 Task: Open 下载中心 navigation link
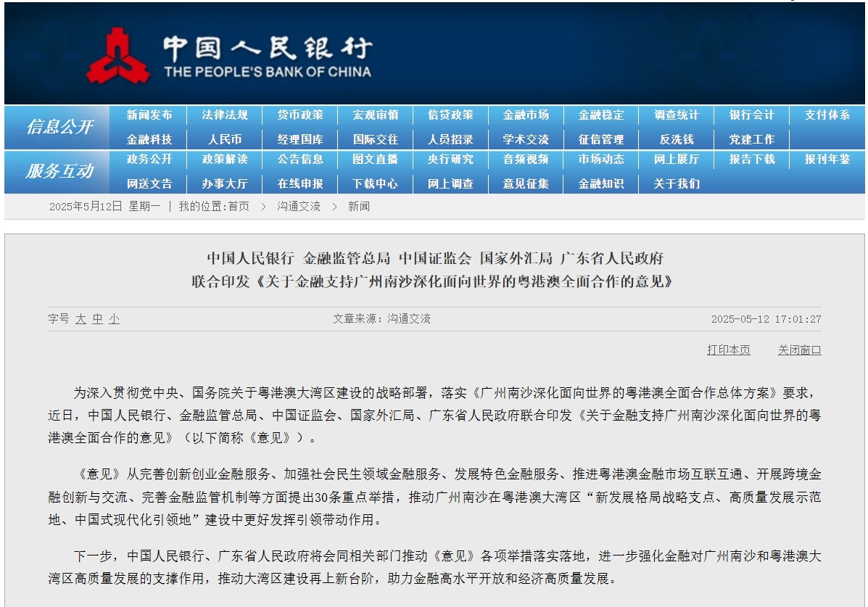(x=376, y=184)
